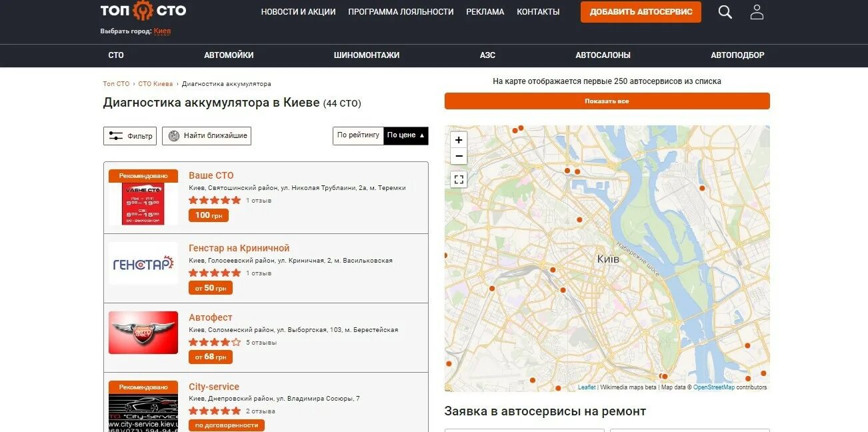Go to СТО Киева breadcrumb
This screenshot has height=432, width=868.
[155, 84]
